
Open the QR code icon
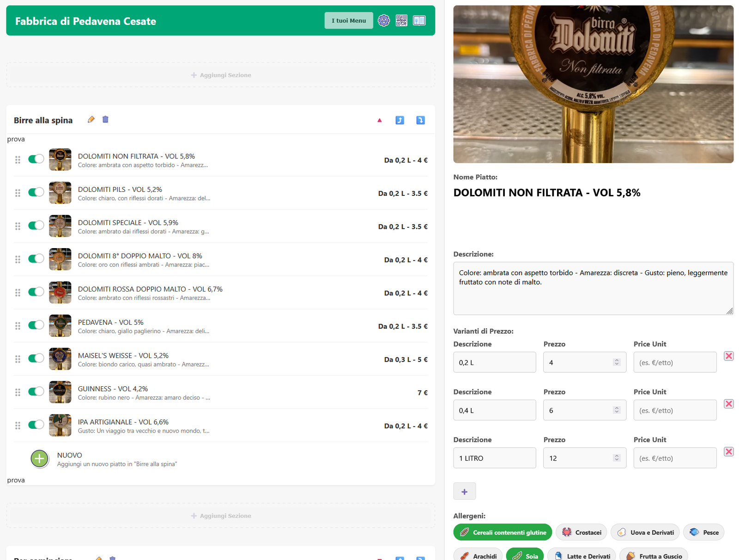tap(401, 20)
